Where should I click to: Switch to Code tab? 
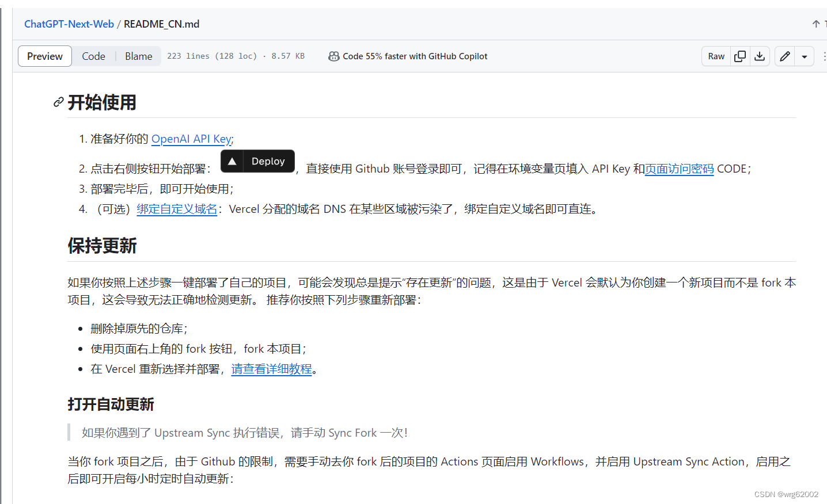[x=93, y=56]
